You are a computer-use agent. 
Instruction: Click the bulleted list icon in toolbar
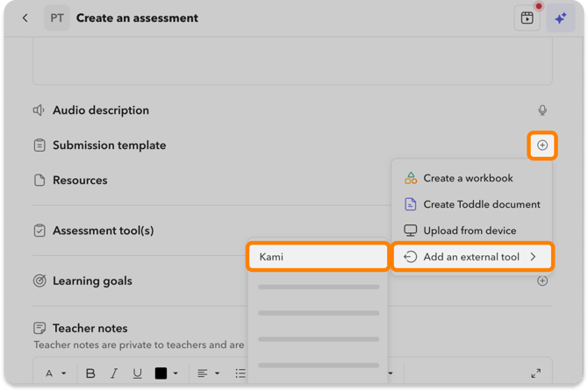coord(240,373)
